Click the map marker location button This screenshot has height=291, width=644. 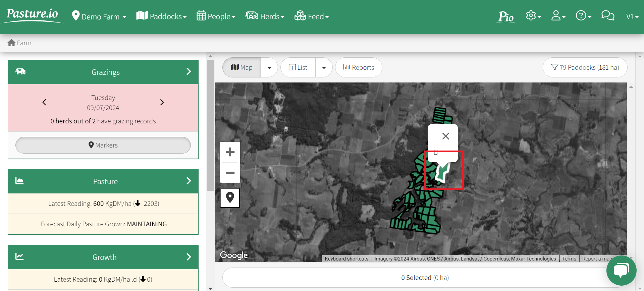pyautogui.click(x=230, y=197)
